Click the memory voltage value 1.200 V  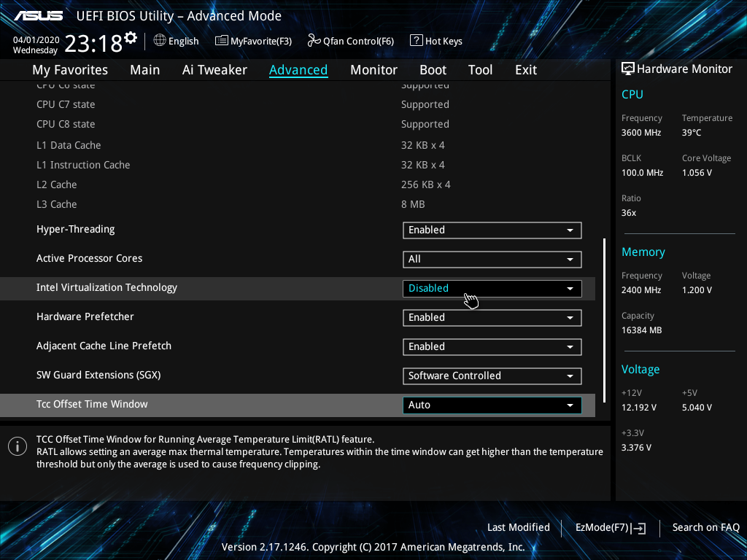(x=697, y=289)
